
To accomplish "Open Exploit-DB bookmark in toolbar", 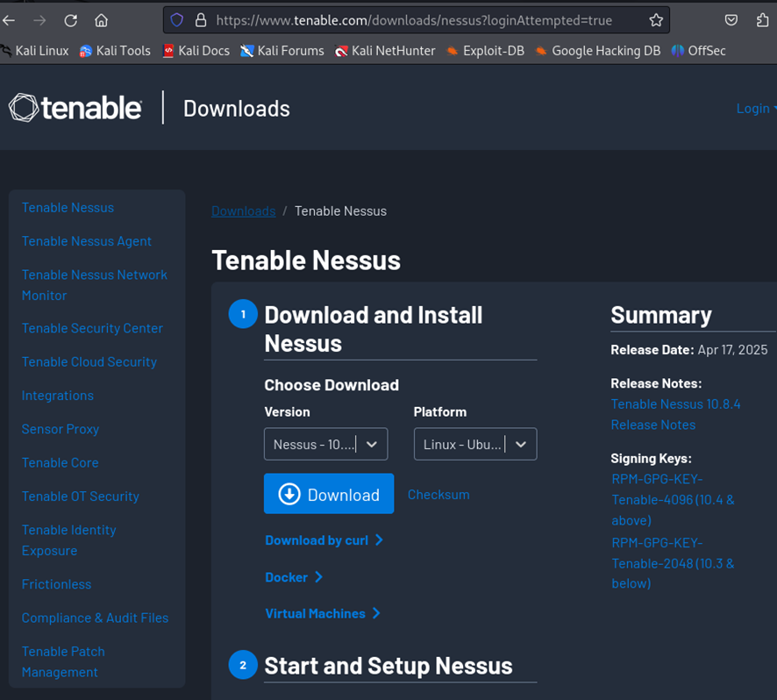I will 485,51.
